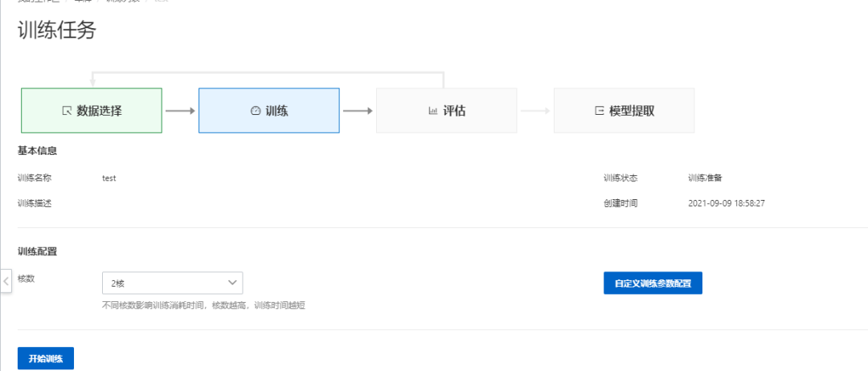Click the evaluation bar chart icon
Image resolution: width=868 pixels, height=371 pixels.
click(x=433, y=111)
